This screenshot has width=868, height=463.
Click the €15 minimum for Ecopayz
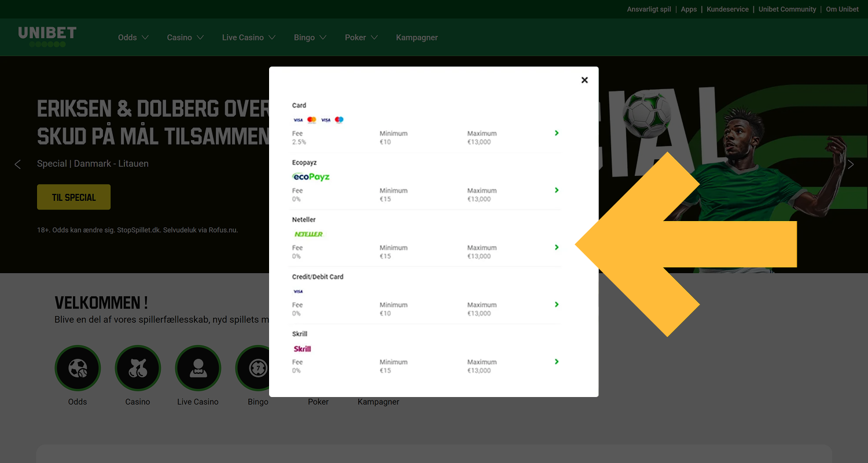click(x=385, y=199)
